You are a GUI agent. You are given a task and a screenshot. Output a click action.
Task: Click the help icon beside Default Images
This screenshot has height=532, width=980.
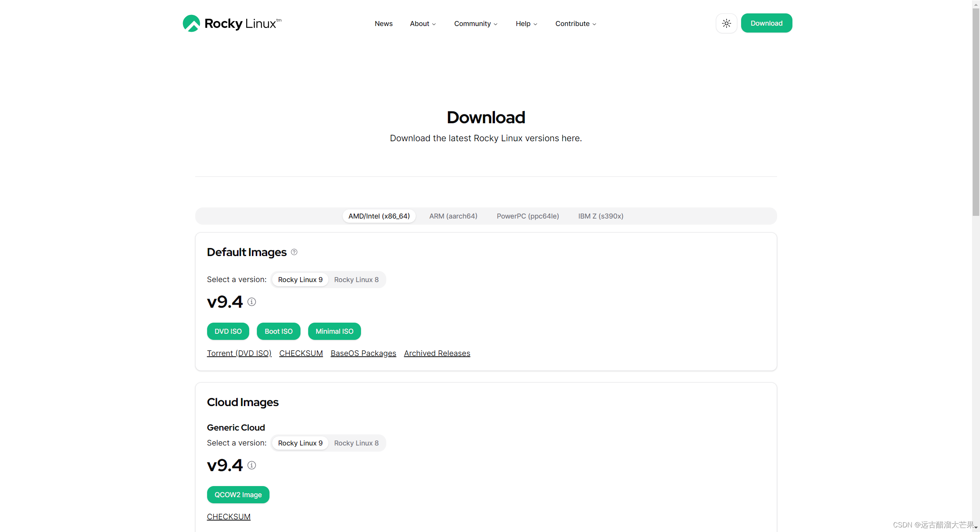tap(294, 252)
